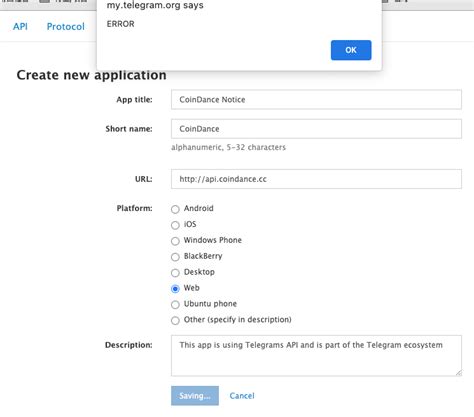
Task: Click the 'URL:' label
Action: click(x=144, y=179)
